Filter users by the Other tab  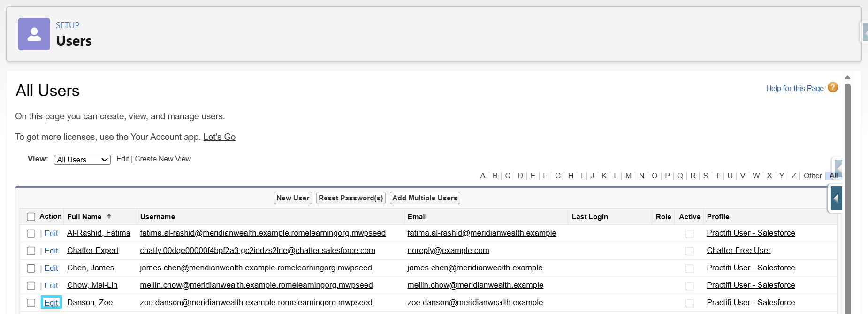coord(813,176)
